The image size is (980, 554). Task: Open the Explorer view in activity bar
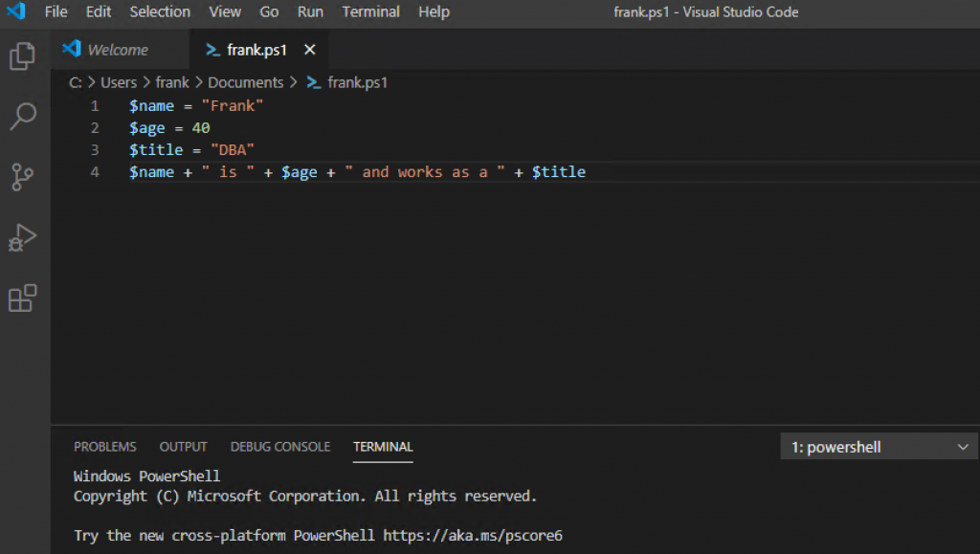click(x=22, y=57)
